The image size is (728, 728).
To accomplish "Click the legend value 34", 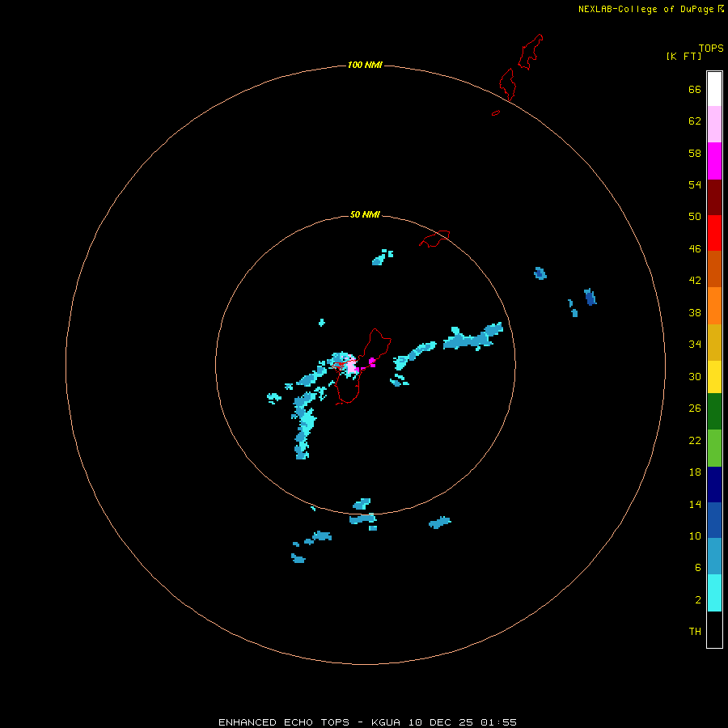I will (x=695, y=345).
